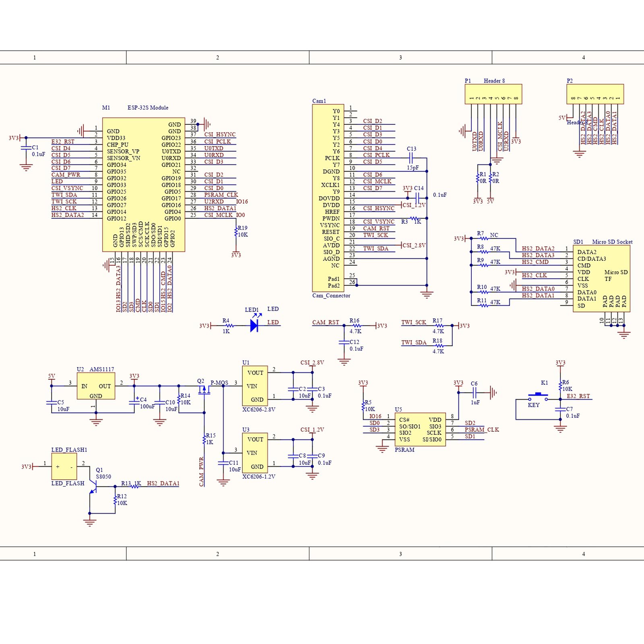Select the C13 15pF capacitor symbol

(x=411, y=158)
